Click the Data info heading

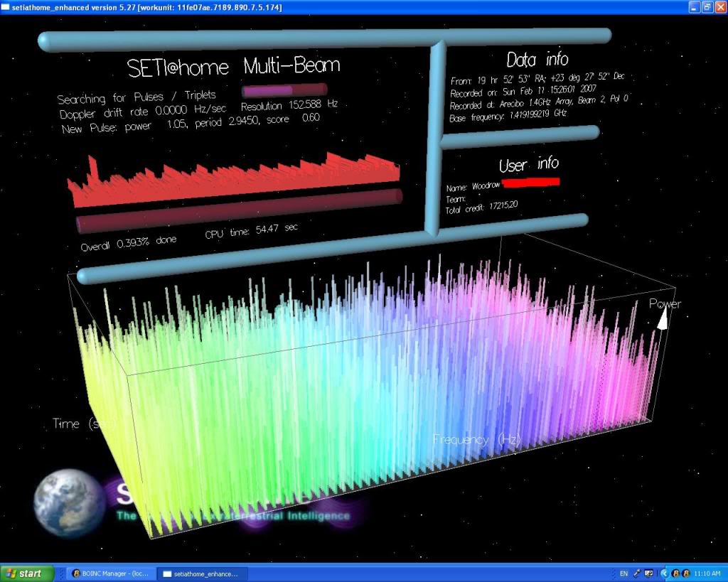point(537,60)
